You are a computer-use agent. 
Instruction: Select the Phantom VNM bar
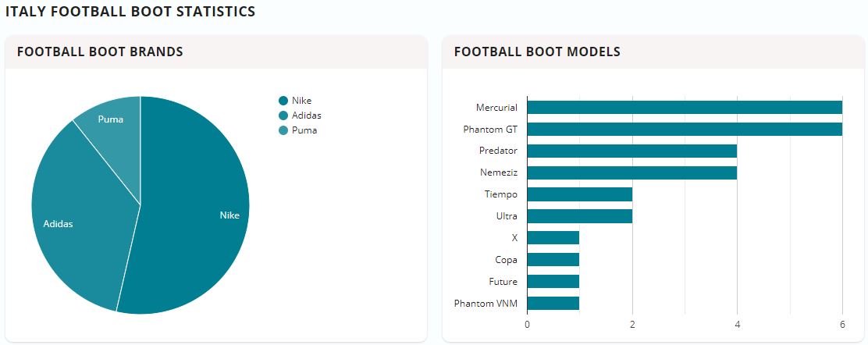[x=553, y=303]
